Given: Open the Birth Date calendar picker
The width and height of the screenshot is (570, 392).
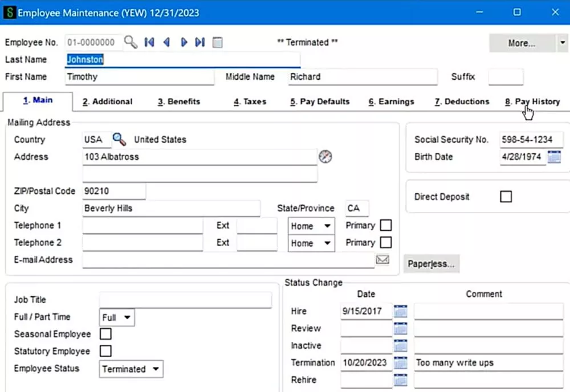Looking at the screenshot, I should pyautogui.click(x=554, y=157).
